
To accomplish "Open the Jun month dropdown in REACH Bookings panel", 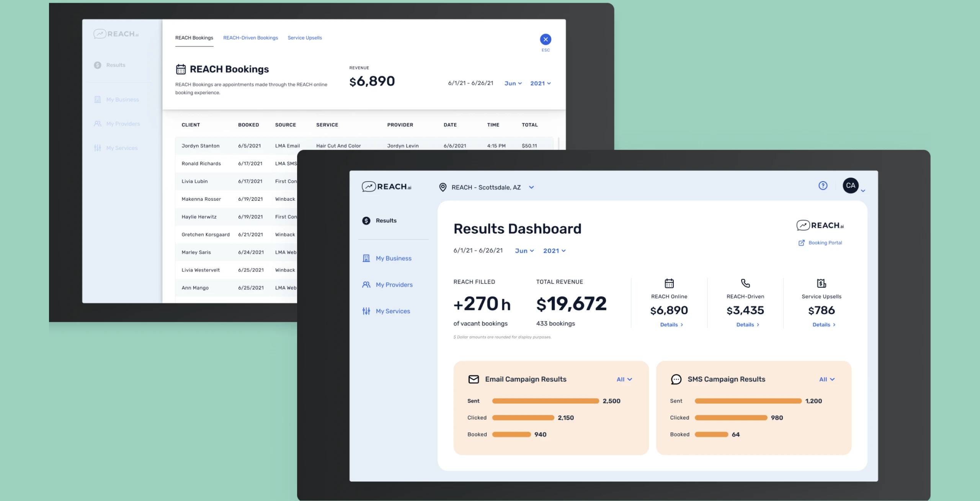I will point(513,83).
